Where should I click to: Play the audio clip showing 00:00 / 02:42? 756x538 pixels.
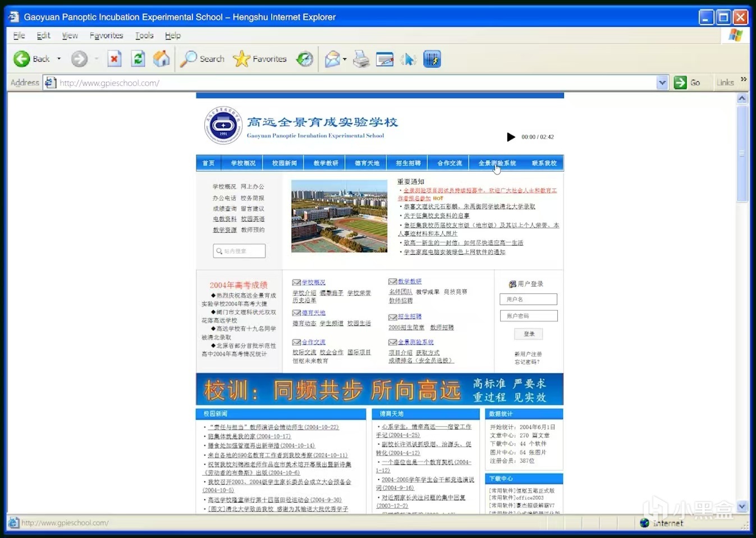click(511, 137)
